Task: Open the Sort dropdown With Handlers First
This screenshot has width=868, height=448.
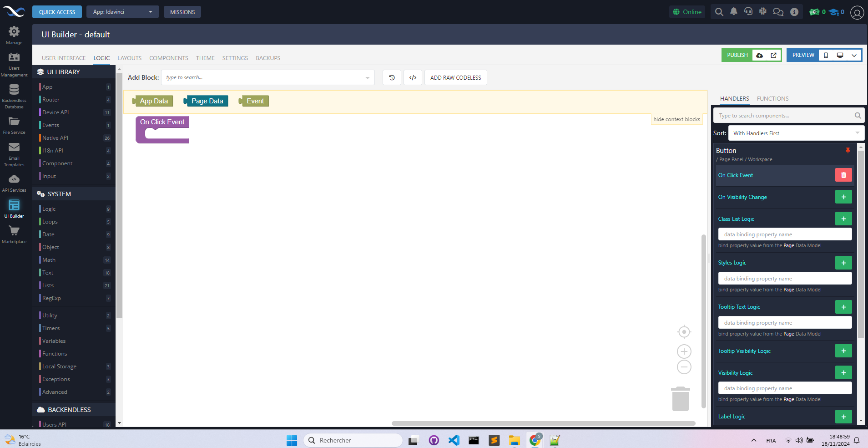Action: [796, 133]
